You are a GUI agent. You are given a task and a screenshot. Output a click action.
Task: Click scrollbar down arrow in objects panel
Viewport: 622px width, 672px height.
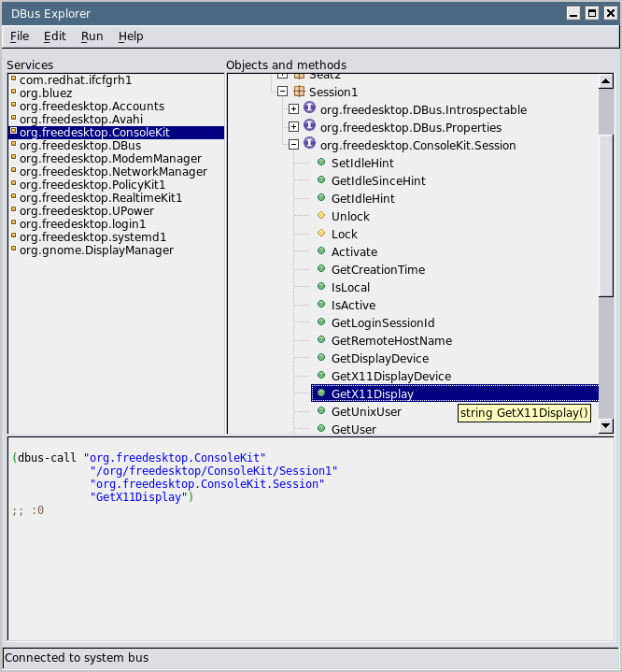click(606, 425)
